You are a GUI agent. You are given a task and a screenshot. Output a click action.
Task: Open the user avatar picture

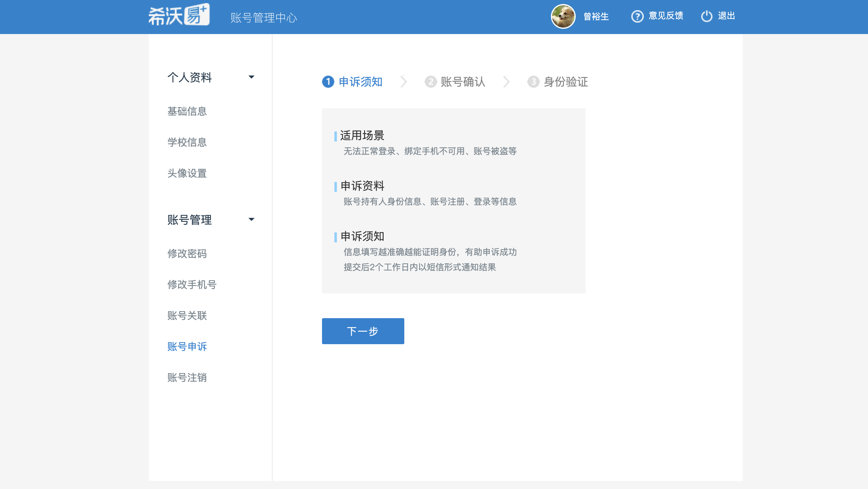(563, 16)
